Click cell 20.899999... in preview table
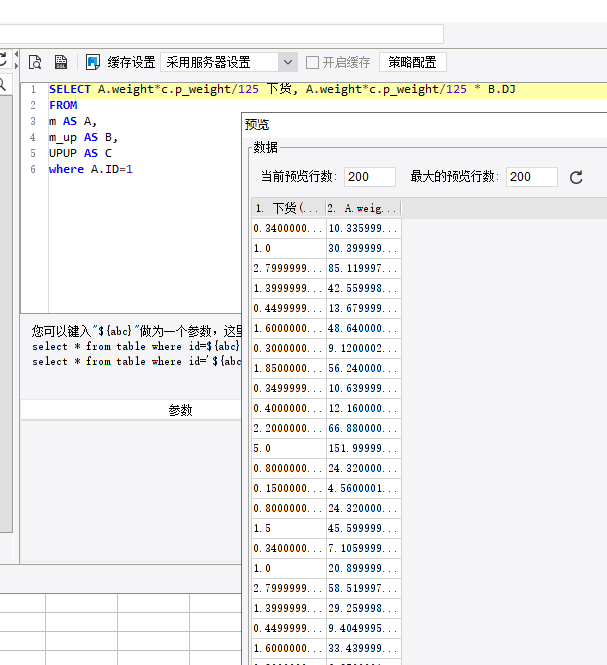The image size is (607, 665). coord(364,568)
